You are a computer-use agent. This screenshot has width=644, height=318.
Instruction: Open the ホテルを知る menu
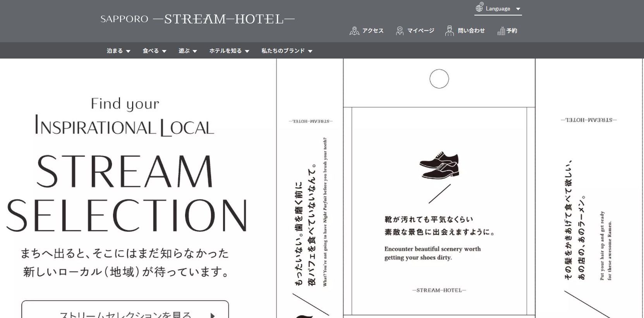(225, 51)
